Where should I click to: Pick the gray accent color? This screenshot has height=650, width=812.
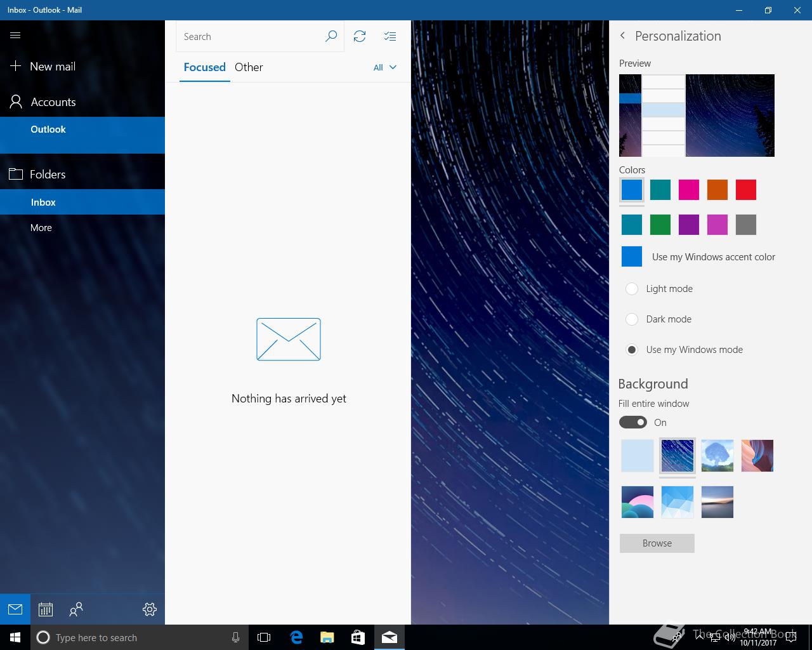click(x=746, y=225)
